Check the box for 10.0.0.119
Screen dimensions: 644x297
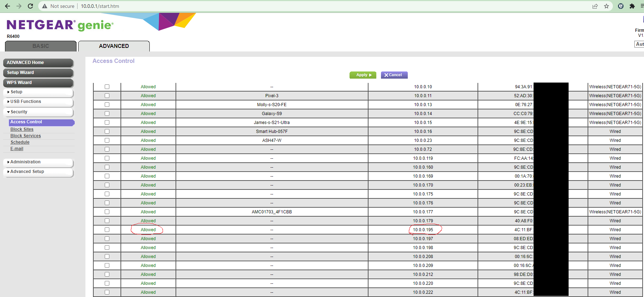[x=107, y=158]
